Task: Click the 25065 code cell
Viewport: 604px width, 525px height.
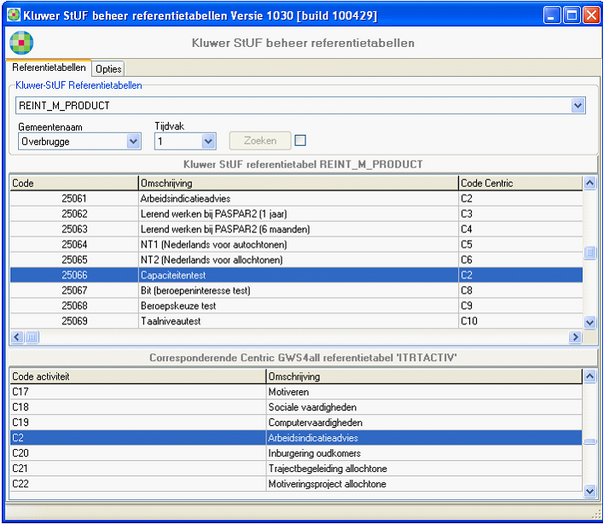Action: point(74,260)
